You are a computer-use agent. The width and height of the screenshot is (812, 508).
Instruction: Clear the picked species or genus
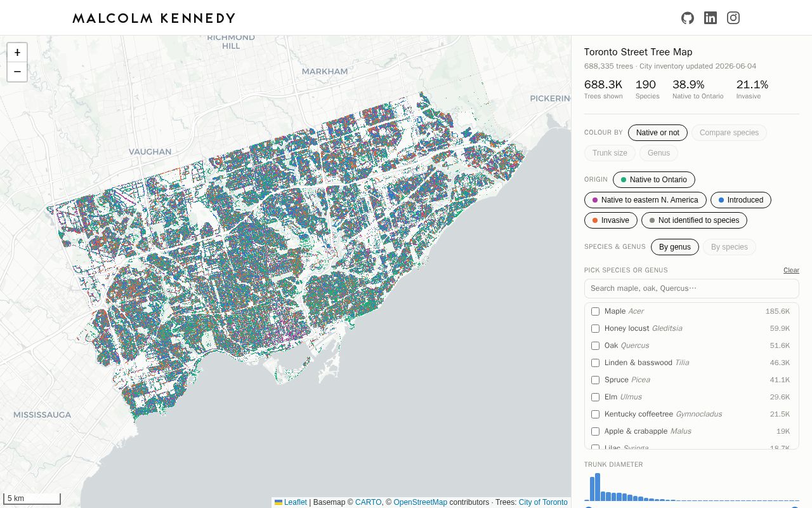pyautogui.click(x=791, y=271)
